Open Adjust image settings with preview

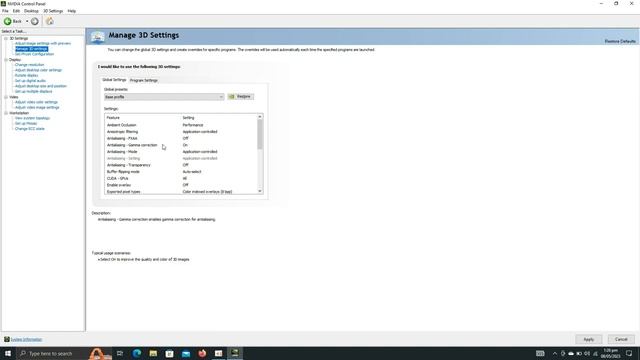click(x=43, y=43)
